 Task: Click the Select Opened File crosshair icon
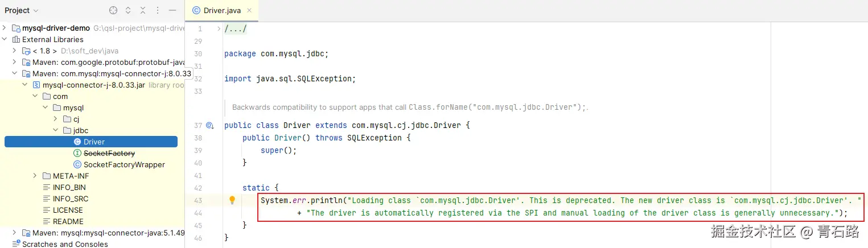113,10
